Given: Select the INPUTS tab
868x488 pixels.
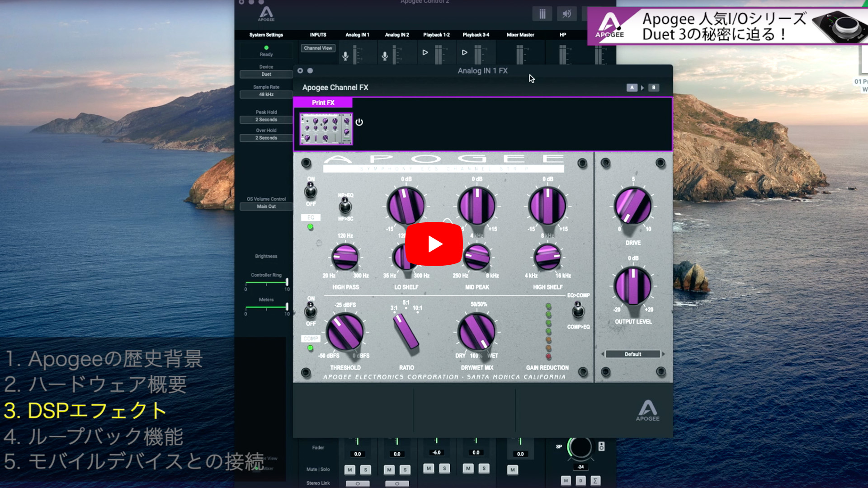Looking at the screenshot, I should pos(318,35).
